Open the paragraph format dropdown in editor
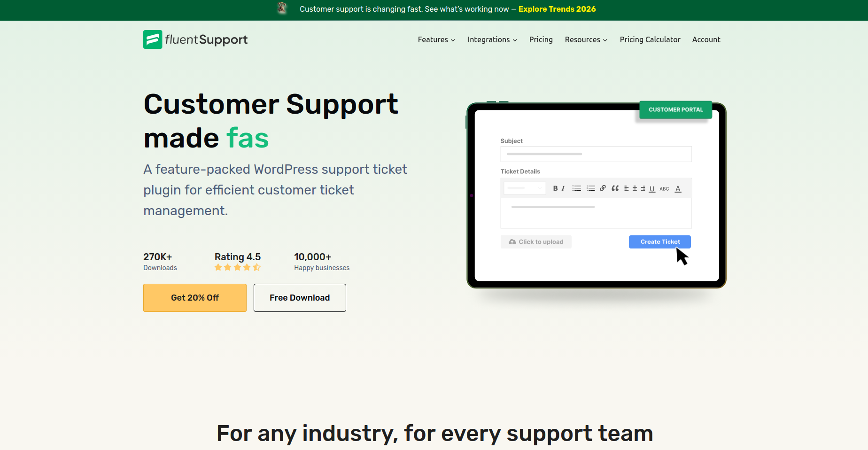Image resolution: width=868 pixels, height=450 pixels. (525, 188)
